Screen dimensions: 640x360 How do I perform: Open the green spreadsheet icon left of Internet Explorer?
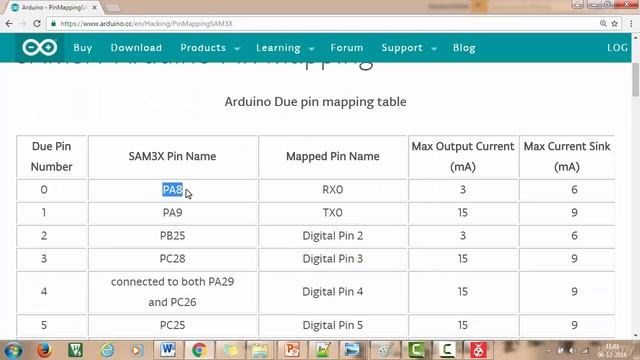[76, 350]
